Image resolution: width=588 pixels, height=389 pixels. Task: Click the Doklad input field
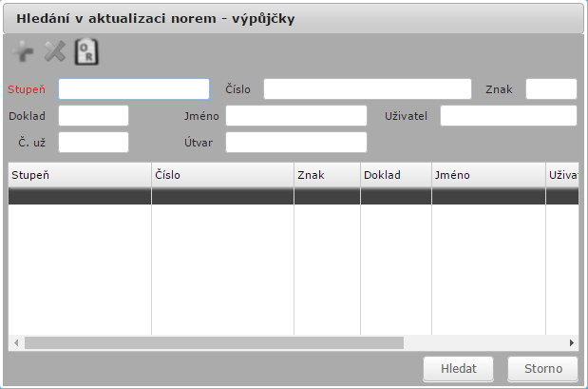[x=93, y=116]
